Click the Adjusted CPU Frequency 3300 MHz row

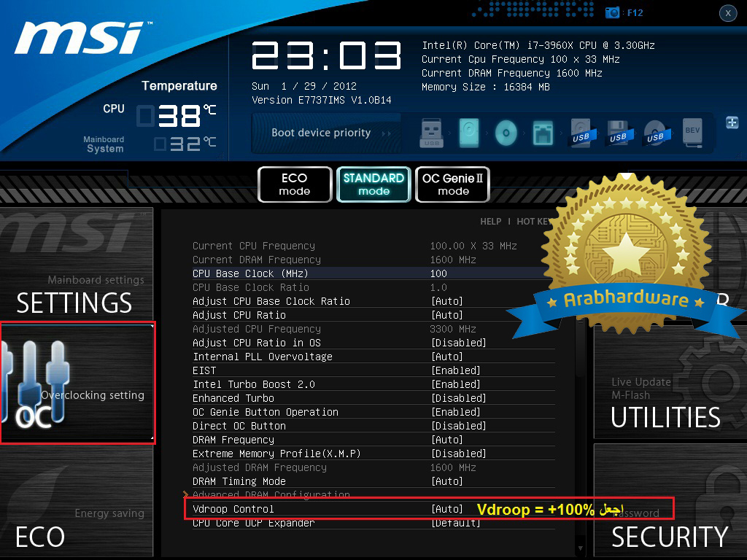[x=373, y=329]
